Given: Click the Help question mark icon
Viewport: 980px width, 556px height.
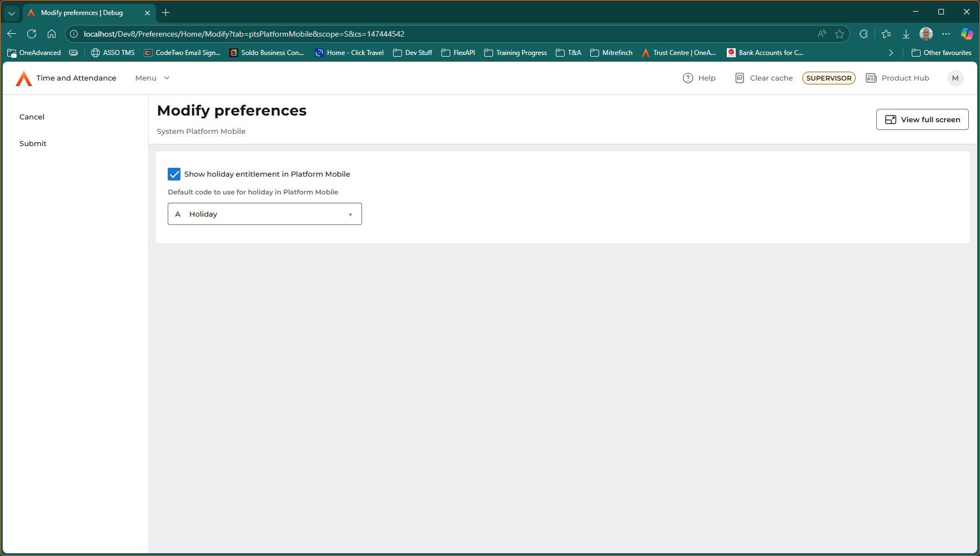Looking at the screenshot, I should click(688, 78).
